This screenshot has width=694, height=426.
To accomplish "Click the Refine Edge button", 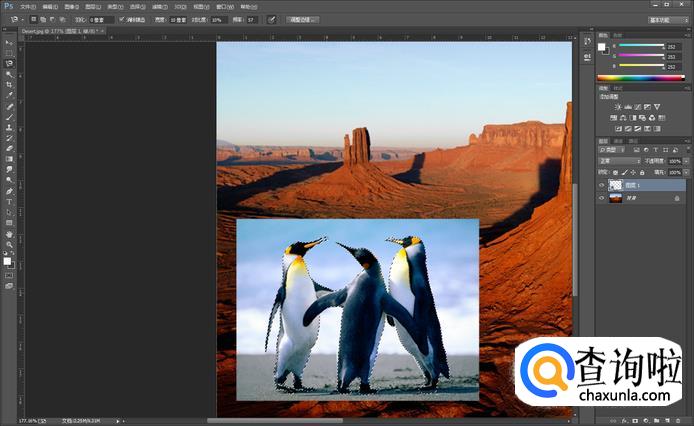I will (301, 19).
